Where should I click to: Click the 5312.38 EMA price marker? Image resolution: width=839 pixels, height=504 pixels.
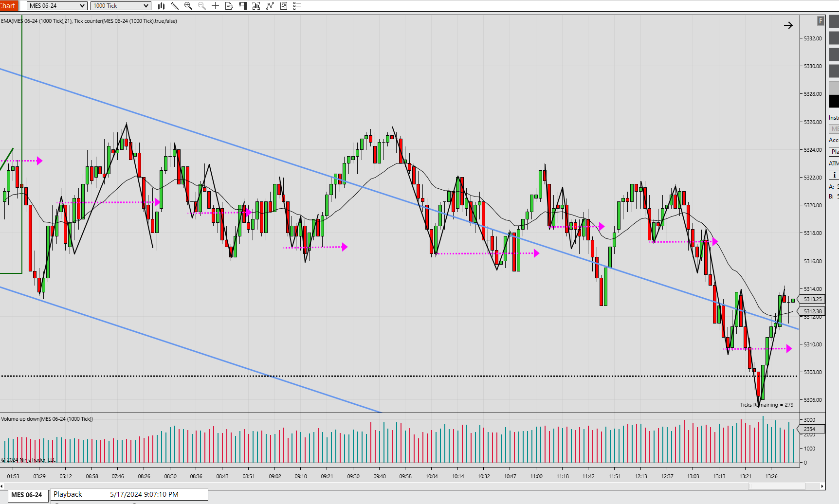point(812,311)
